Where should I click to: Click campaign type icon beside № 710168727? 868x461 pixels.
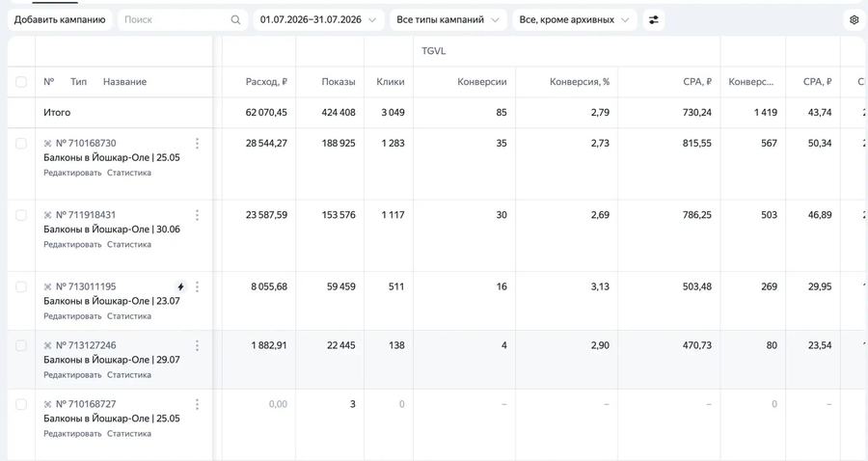pyautogui.click(x=47, y=404)
